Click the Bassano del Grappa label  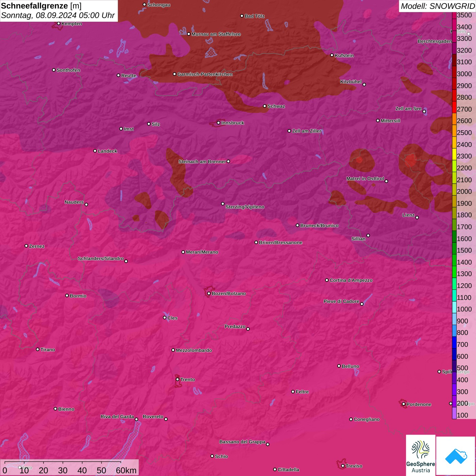242,442
